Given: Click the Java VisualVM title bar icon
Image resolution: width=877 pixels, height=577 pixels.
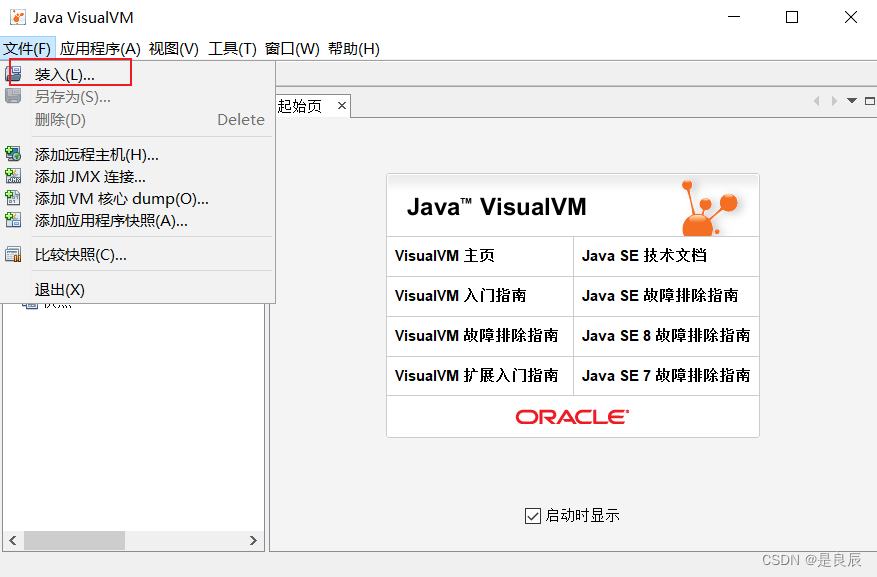Looking at the screenshot, I should pos(18,17).
